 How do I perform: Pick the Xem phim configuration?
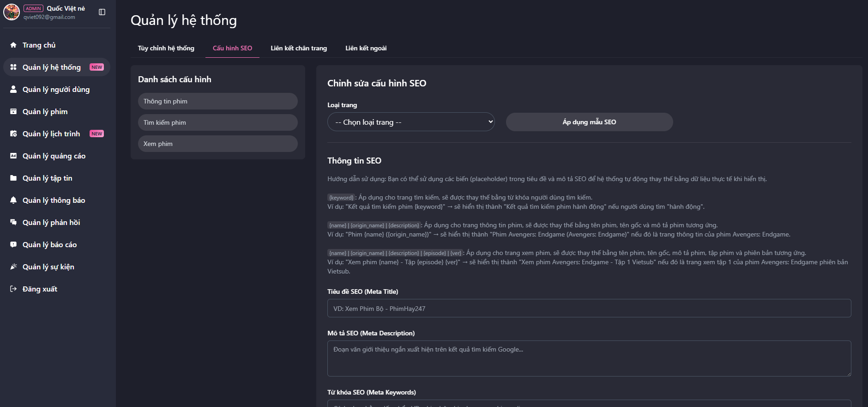(218, 144)
